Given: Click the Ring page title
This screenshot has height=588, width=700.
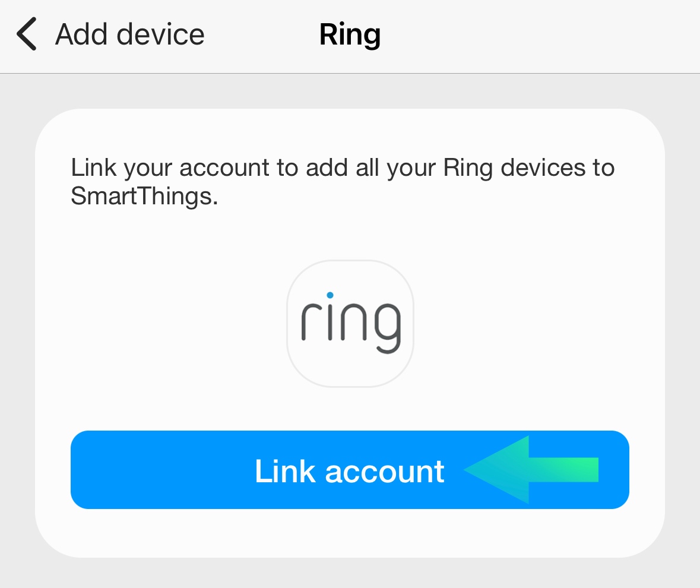Looking at the screenshot, I should 350,34.
